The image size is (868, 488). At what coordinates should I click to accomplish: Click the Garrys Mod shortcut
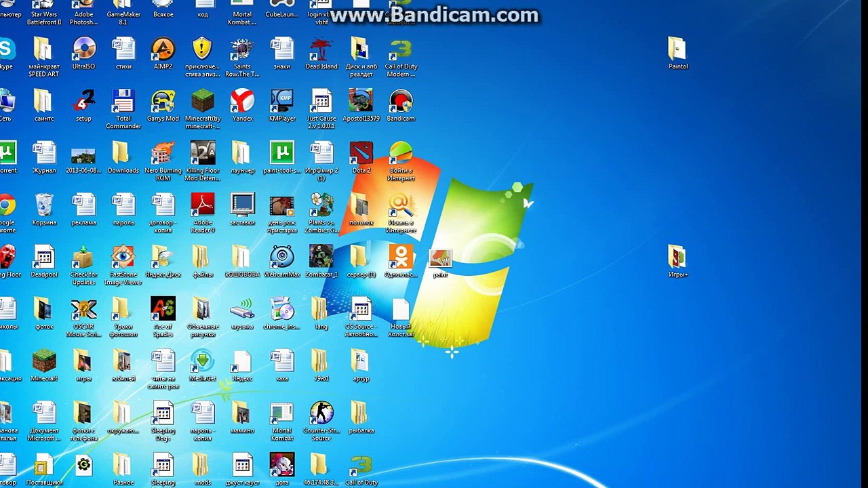163,106
